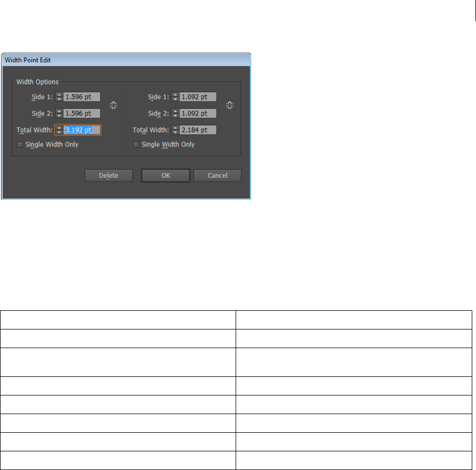The image size is (476, 470).
Task: Decrease Side 1 using down arrow beside 1.092 pt
Action: (176, 99)
